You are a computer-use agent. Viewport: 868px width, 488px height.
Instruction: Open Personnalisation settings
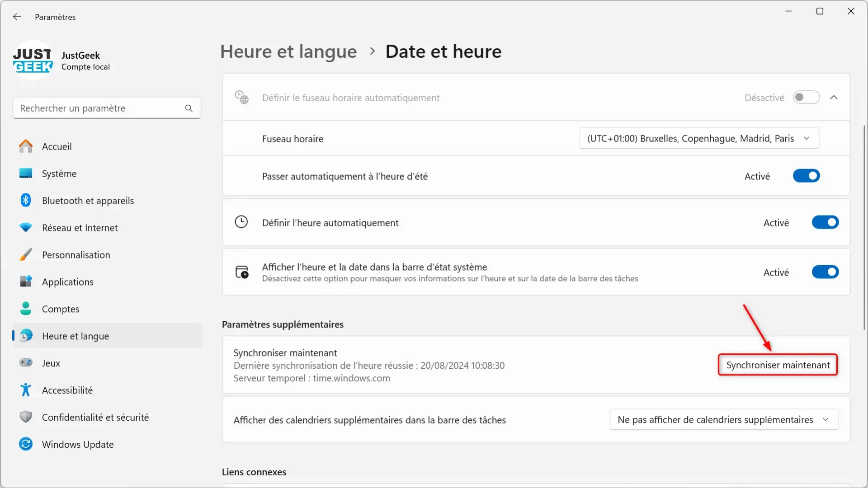pos(107,255)
